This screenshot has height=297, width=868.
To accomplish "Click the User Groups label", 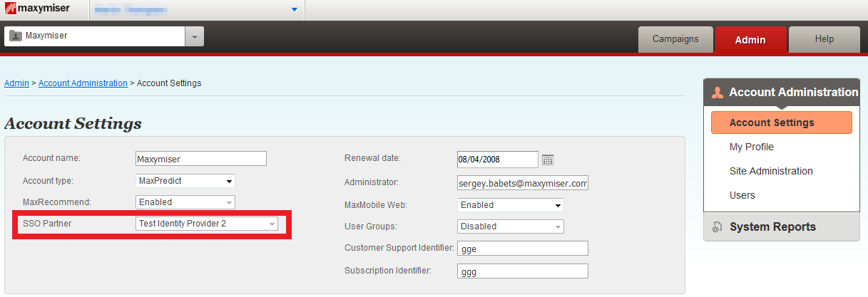I will pos(370,226).
